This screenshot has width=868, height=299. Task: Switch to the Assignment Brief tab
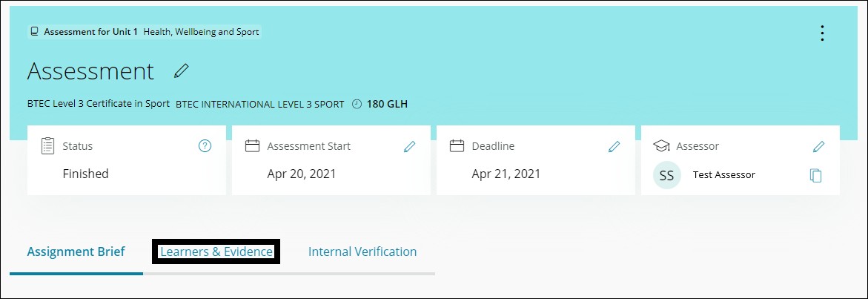coord(76,252)
